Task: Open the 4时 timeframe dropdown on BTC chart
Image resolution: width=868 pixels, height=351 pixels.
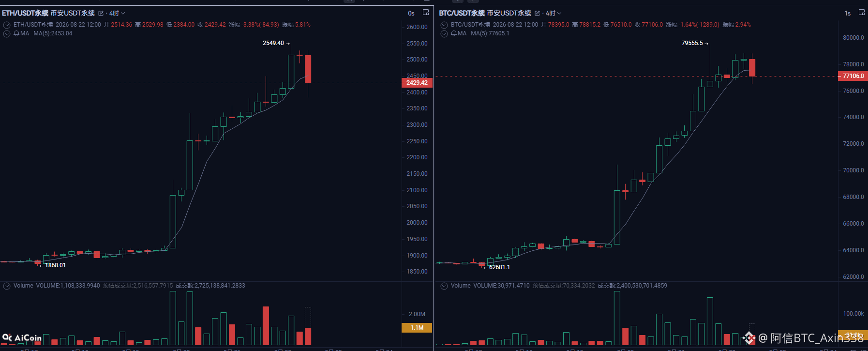Action: pos(554,14)
